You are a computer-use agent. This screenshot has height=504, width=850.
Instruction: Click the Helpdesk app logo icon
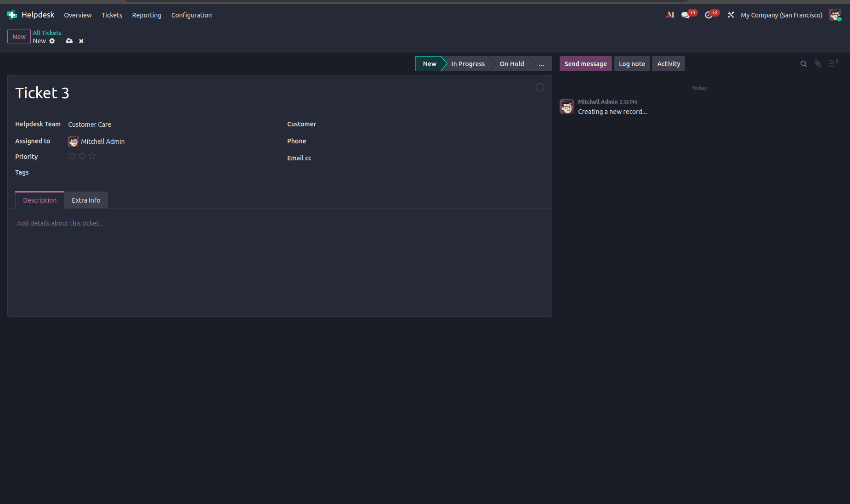tap(12, 15)
